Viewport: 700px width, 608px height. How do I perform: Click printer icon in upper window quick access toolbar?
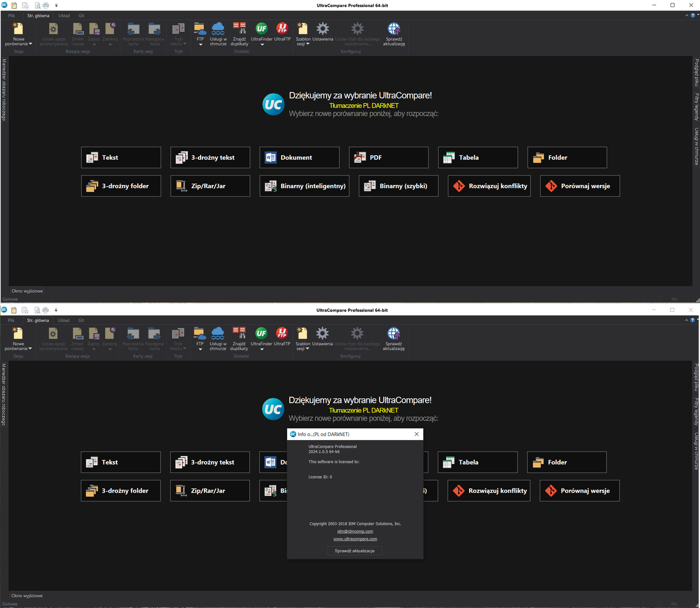pos(46,5)
